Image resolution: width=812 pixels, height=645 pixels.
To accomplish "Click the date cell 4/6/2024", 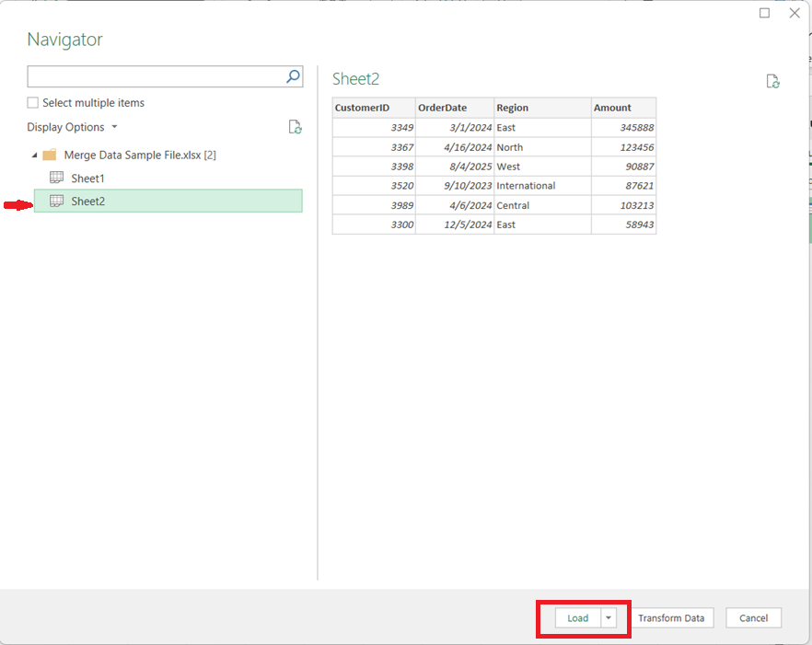I will (x=455, y=205).
